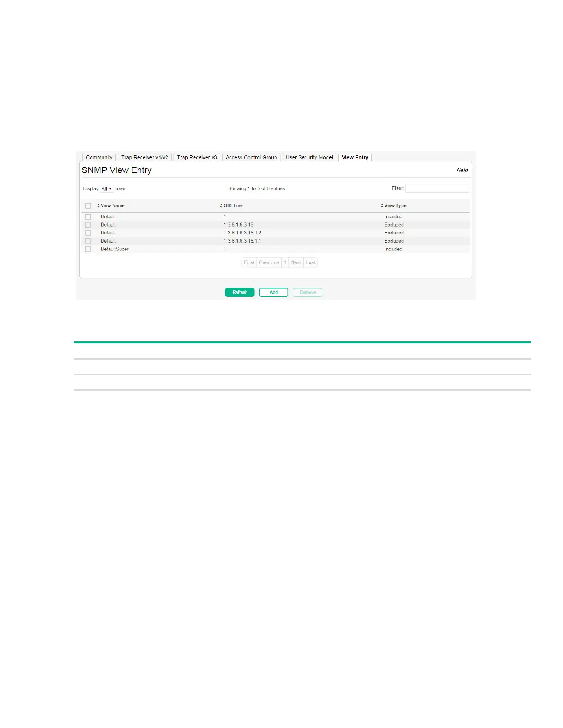Click the Refresh button
Viewport: 563px width, 728px height.
coord(240,292)
